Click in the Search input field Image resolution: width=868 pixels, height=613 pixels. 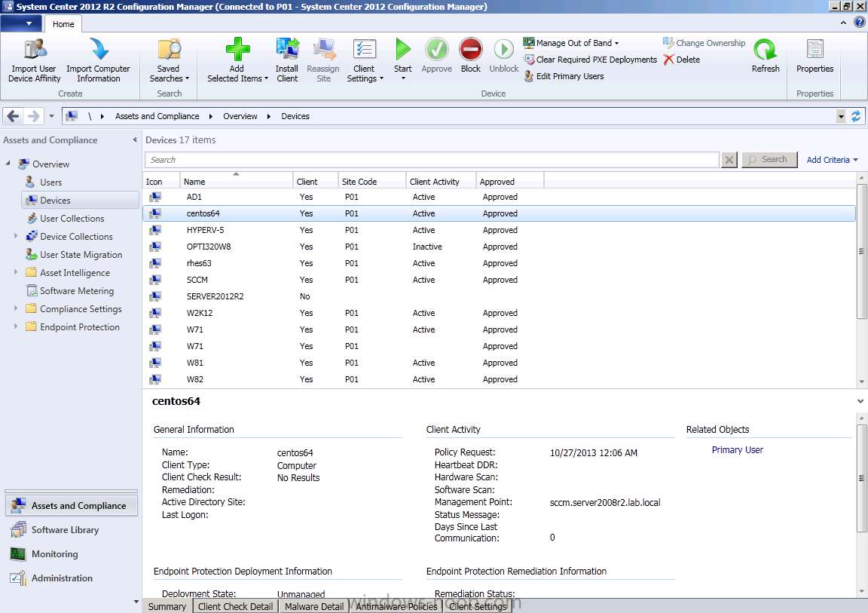(432, 160)
